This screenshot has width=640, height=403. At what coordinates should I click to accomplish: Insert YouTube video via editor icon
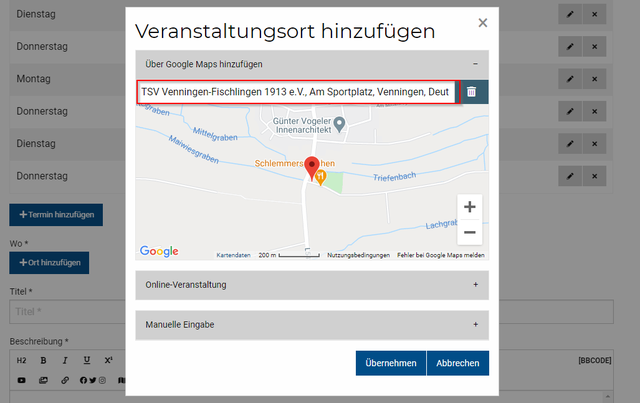[x=22, y=381]
